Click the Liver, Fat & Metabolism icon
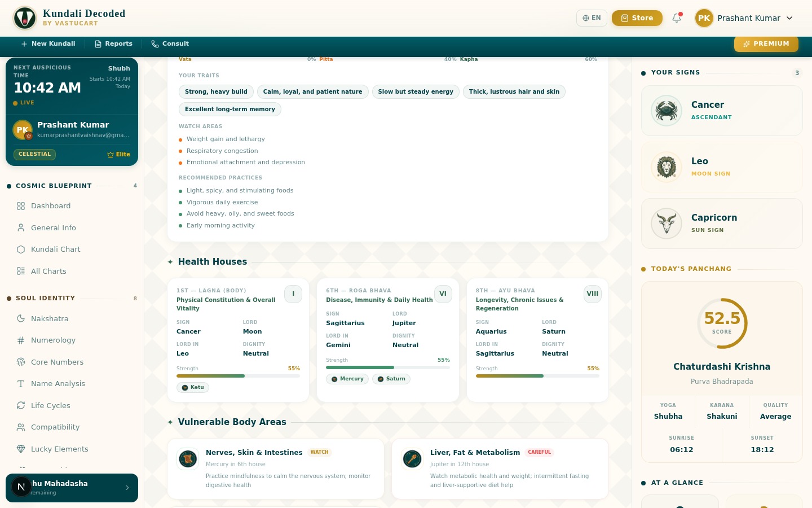The width and height of the screenshot is (812, 508). 412,459
